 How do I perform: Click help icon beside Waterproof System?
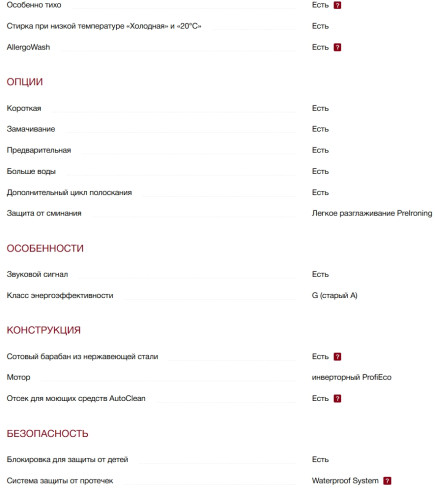[x=387, y=481]
